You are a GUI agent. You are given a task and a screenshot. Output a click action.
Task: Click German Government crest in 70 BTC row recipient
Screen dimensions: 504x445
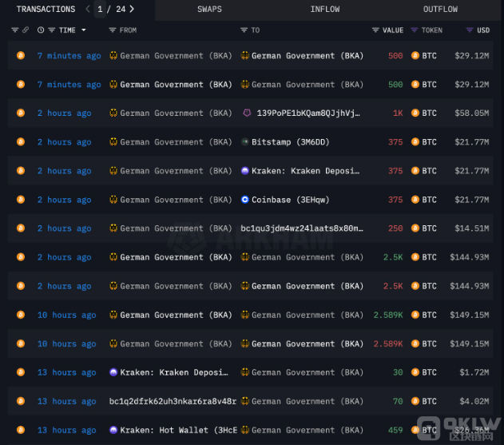coord(245,401)
